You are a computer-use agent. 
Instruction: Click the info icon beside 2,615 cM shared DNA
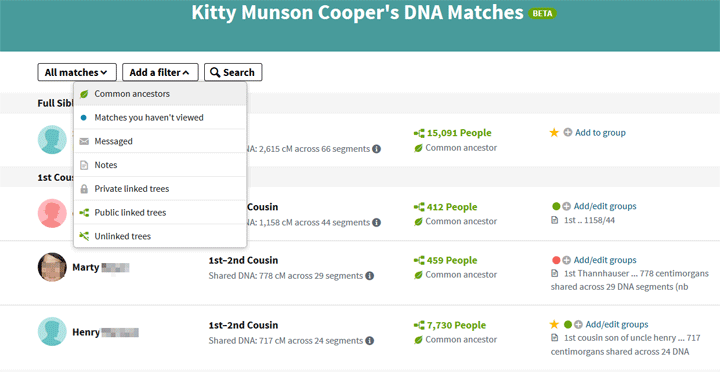(377, 149)
